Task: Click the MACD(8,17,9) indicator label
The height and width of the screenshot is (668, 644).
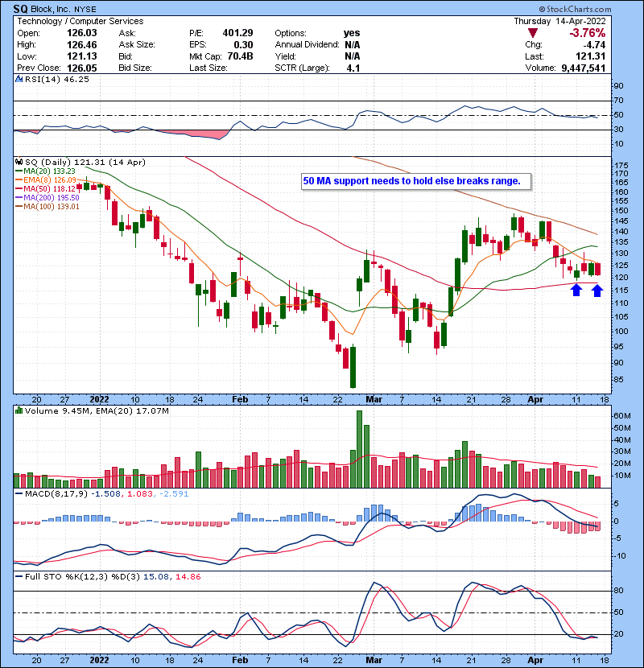Action: 56,494
